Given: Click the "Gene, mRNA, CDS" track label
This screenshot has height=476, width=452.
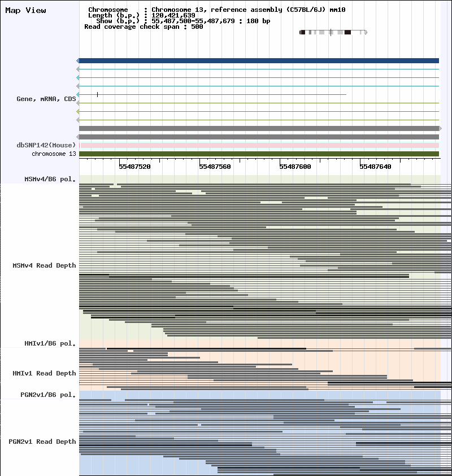Looking at the screenshot, I should coord(46,99).
